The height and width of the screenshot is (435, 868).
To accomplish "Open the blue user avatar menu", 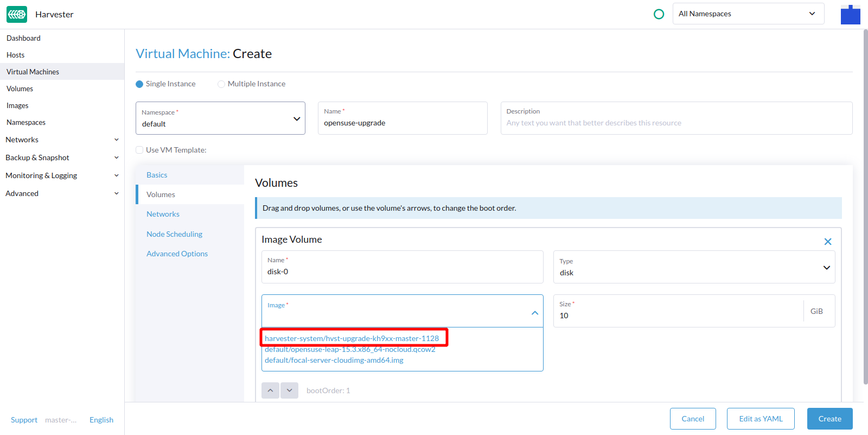I will click(x=850, y=14).
